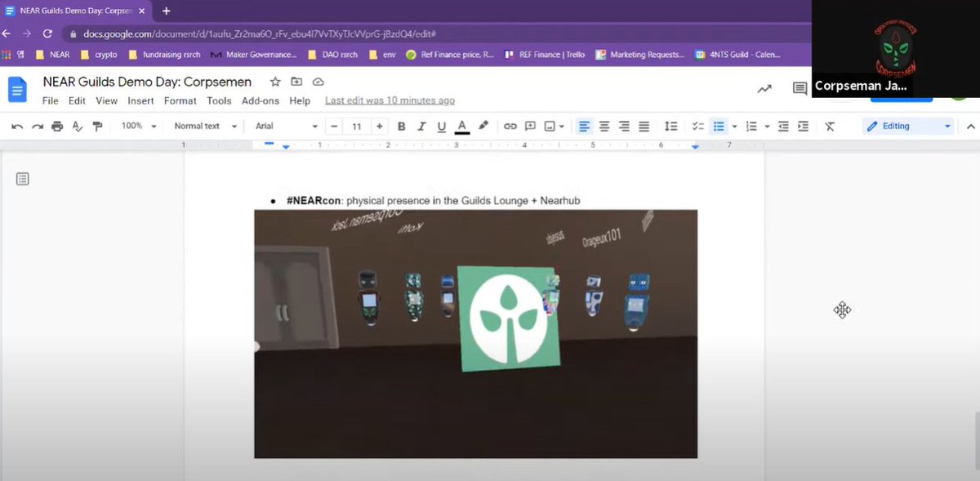Click the undo arrow in the toolbar
The height and width of the screenshot is (481, 980).
point(17,127)
